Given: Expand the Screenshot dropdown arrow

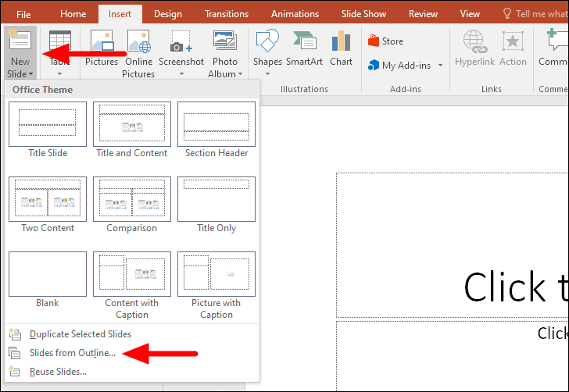Looking at the screenshot, I should coord(181,74).
